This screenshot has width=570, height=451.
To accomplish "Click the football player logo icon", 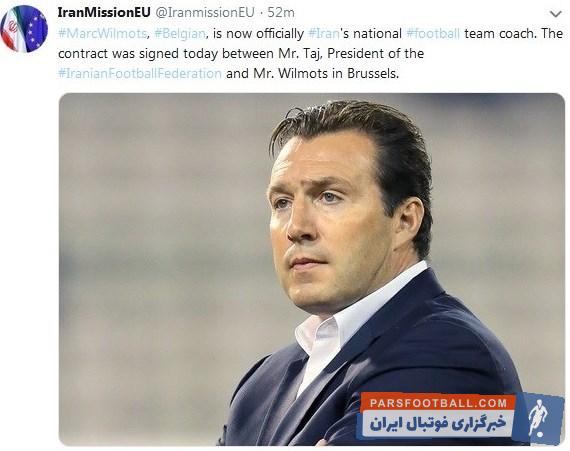I will tap(539, 418).
